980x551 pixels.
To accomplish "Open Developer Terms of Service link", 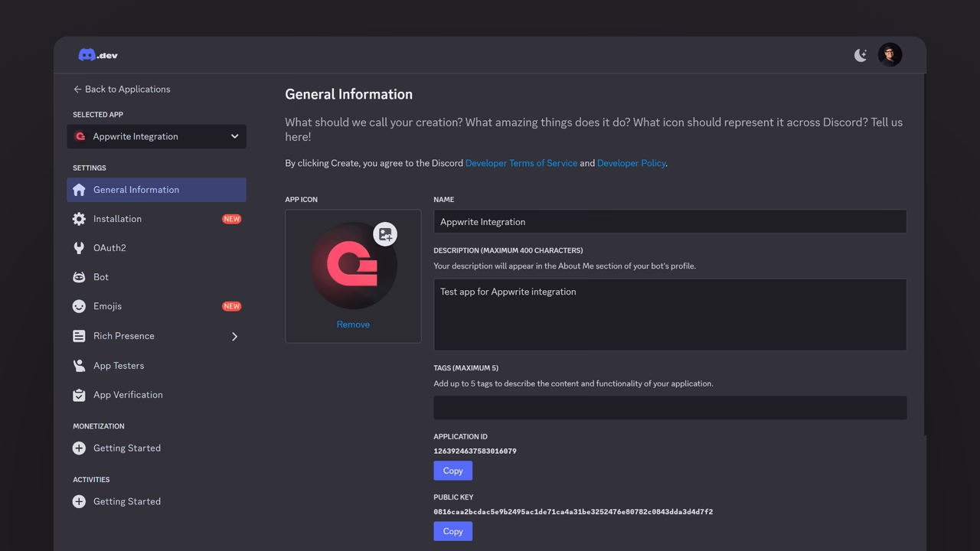I will tap(521, 163).
